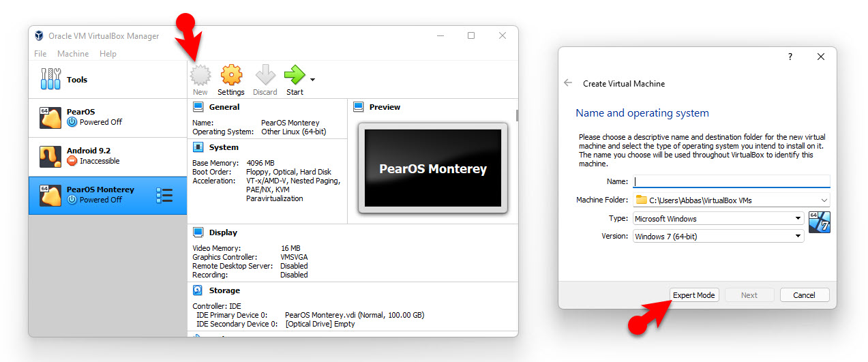Select the Tools entry icon
The height and width of the screenshot is (362, 868).
coord(51,80)
